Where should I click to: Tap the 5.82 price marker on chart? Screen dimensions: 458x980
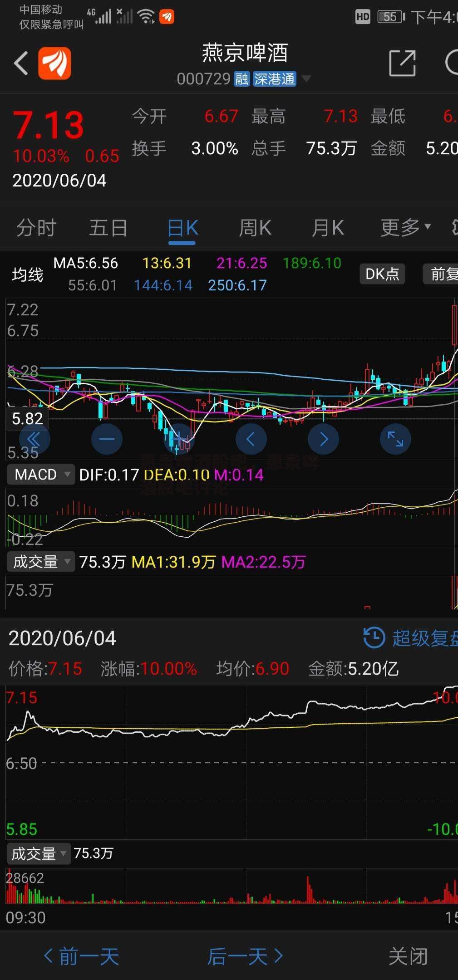pos(27,418)
